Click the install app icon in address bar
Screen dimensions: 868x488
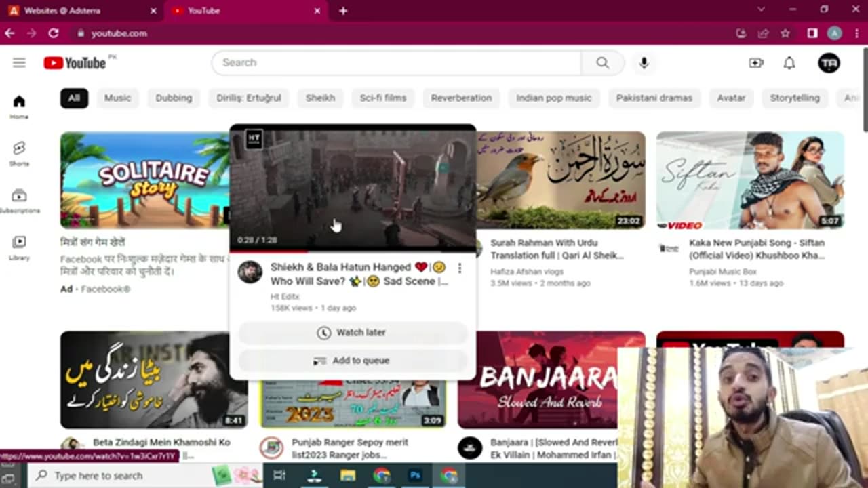click(741, 33)
